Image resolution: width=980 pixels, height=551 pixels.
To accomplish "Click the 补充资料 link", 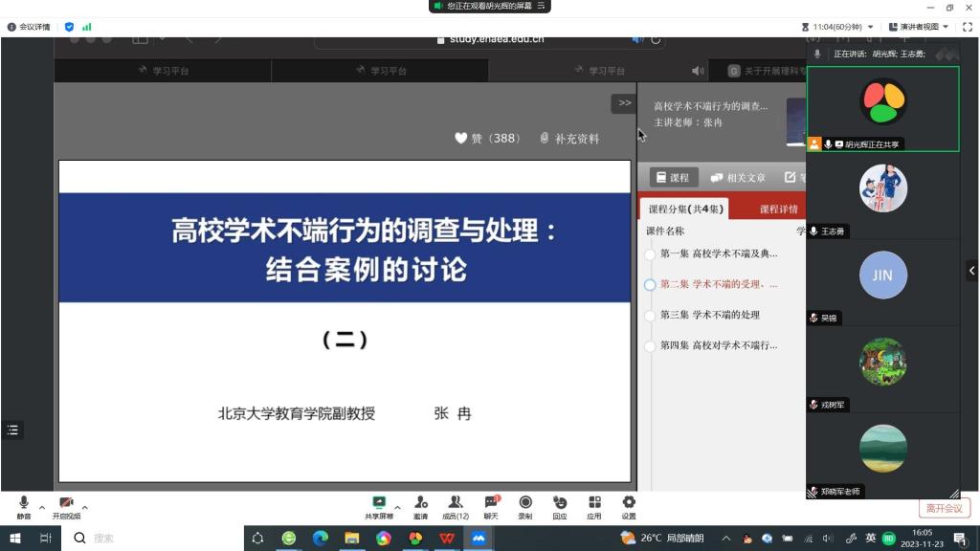I will [x=570, y=139].
